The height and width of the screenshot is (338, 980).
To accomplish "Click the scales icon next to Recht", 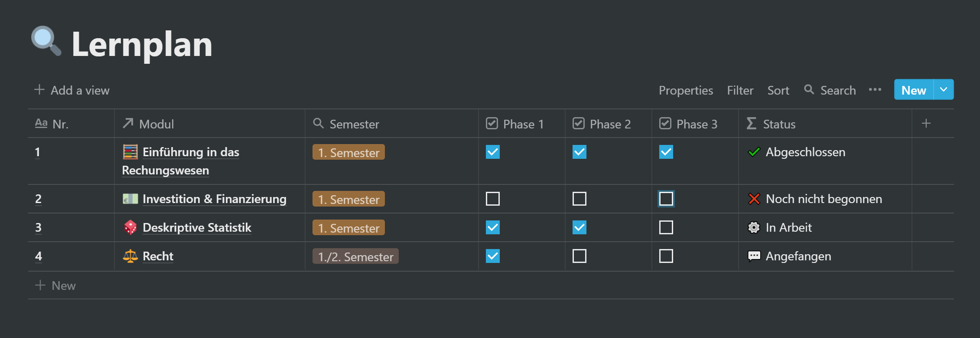I will [130, 256].
